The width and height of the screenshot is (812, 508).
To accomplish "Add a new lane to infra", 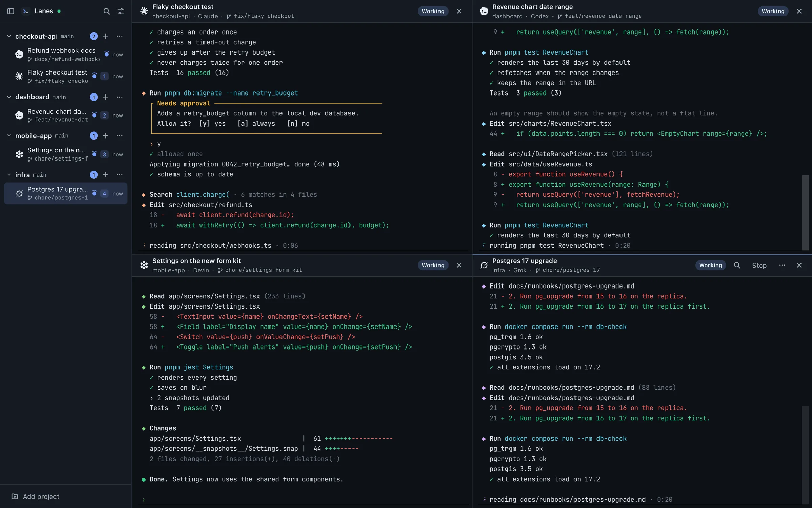I will pos(106,175).
